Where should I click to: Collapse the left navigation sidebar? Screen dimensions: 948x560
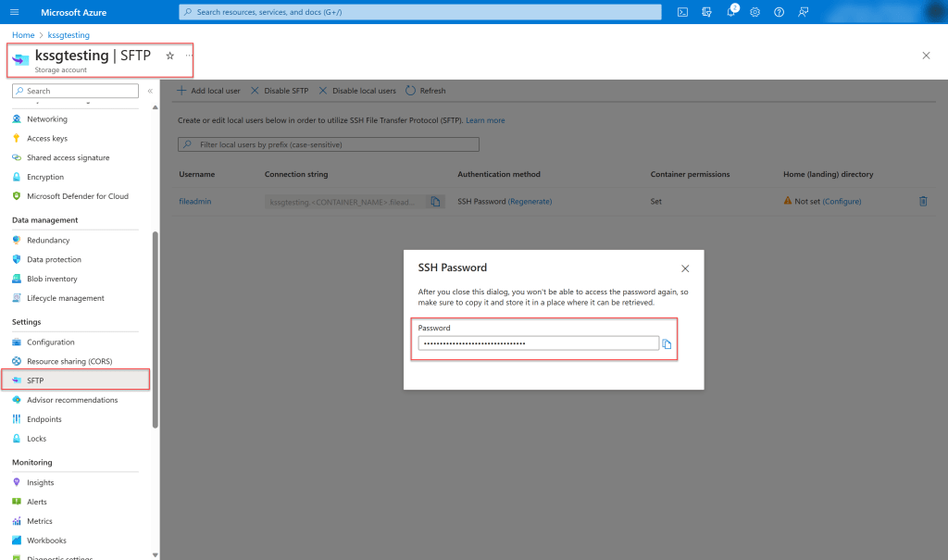click(x=150, y=91)
